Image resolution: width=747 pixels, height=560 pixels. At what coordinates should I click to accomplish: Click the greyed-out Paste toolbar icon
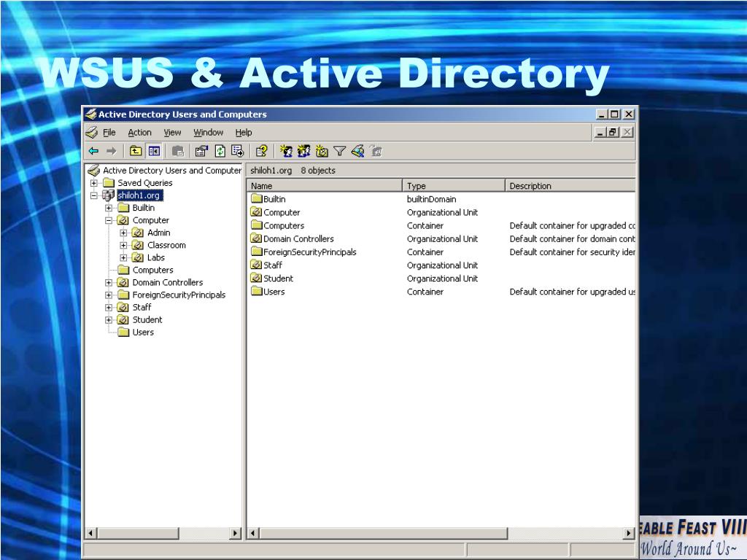[x=178, y=152]
